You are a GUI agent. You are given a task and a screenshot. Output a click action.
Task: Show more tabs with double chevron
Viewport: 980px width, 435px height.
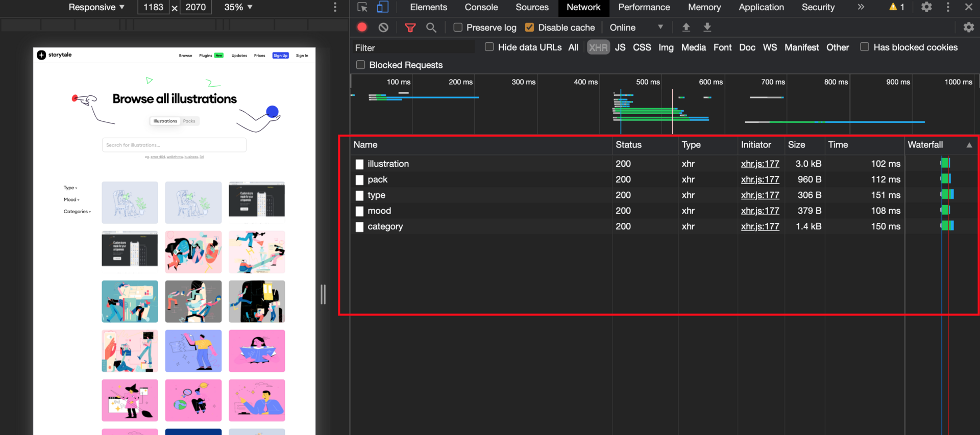point(861,7)
